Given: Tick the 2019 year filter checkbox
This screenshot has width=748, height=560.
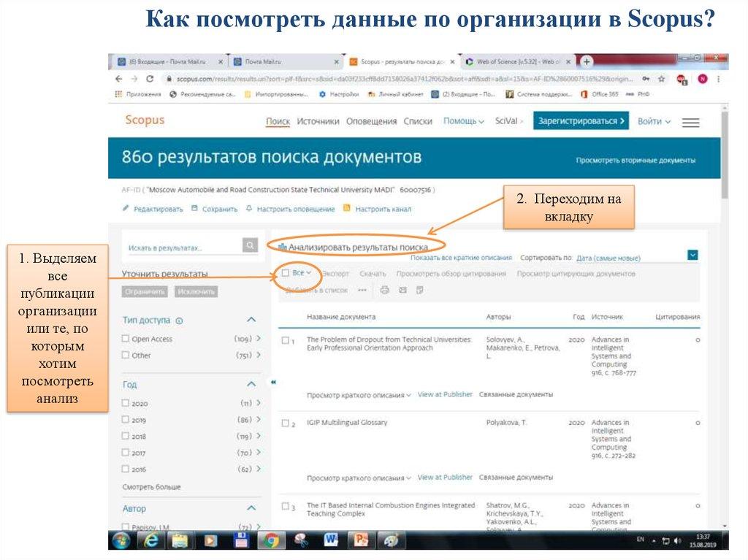Looking at the screenshot, I should tap(126, 420).
